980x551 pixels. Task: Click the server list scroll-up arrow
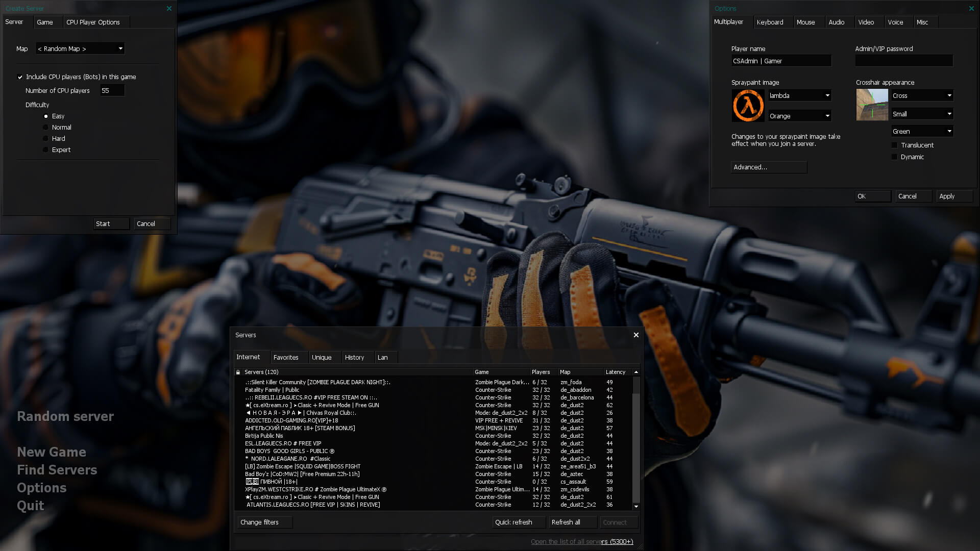tap(636, 372)
